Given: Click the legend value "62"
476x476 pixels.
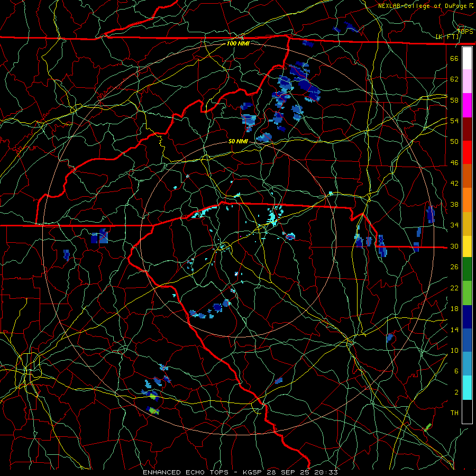Looking at the screenshot, I should (454, 79).
